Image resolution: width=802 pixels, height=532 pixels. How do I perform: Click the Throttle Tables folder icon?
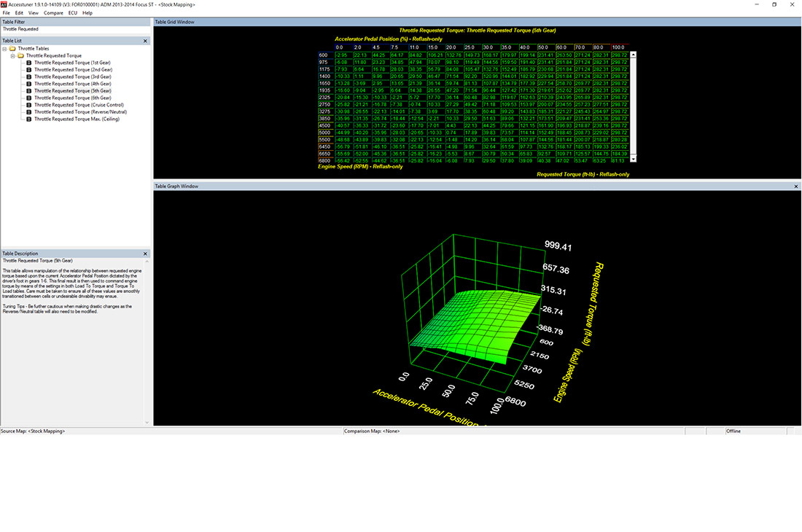pos(13,49)
